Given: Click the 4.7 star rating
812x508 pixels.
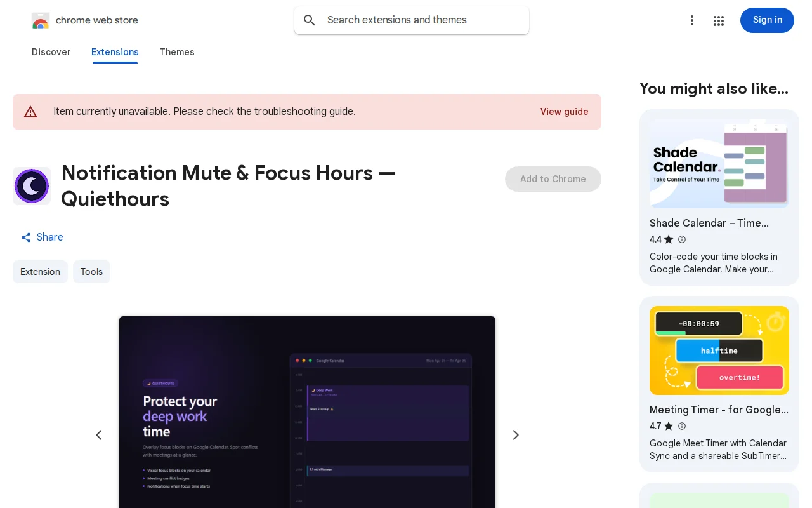Looking at the screenshot, I should 661,426.
